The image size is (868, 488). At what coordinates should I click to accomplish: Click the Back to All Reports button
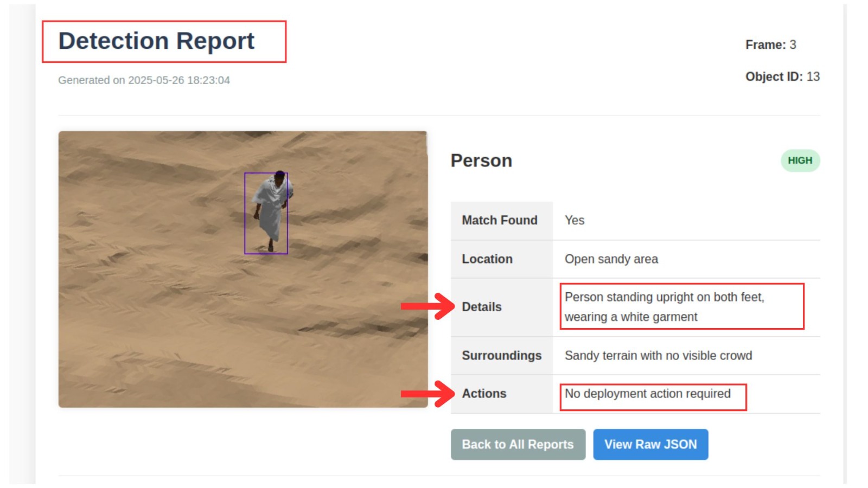point(518,445)
